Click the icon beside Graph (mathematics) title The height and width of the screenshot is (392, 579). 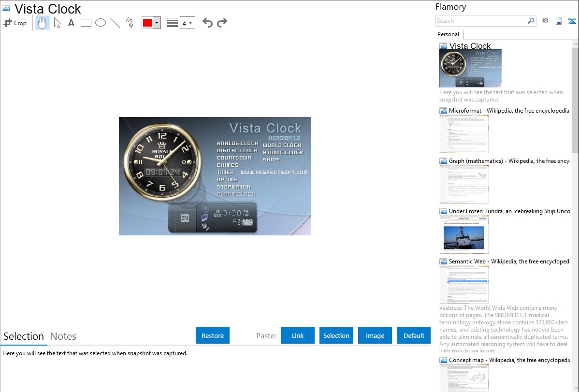pos(443,161)
